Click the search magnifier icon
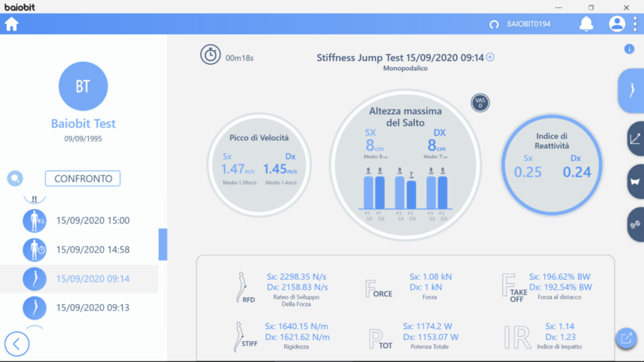The height and width of the screenshot is (362, 644). point(15,178)
